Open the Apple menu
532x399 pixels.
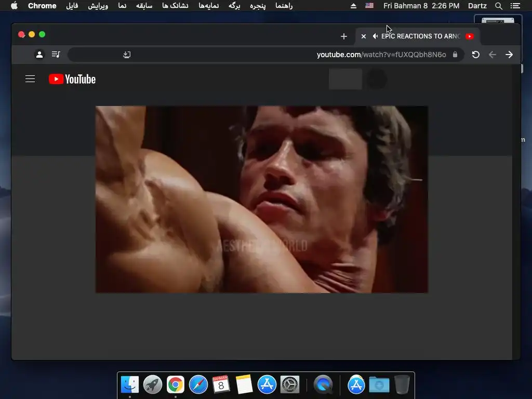(x=14, y=6)
